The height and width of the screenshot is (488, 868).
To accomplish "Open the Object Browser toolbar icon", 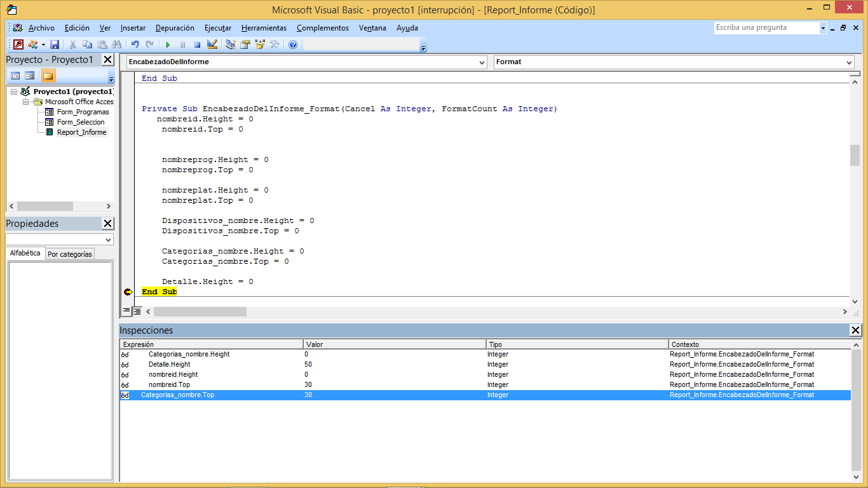I will (x=259, y=44).
